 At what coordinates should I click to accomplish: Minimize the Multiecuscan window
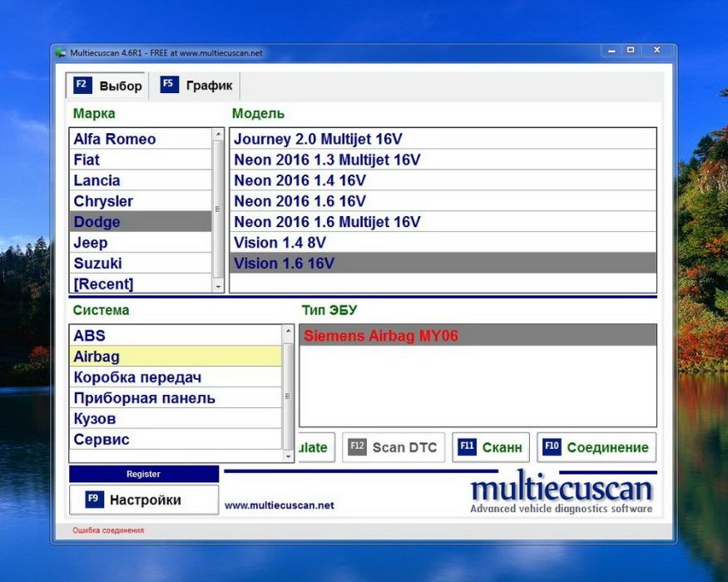click(612, 50)
